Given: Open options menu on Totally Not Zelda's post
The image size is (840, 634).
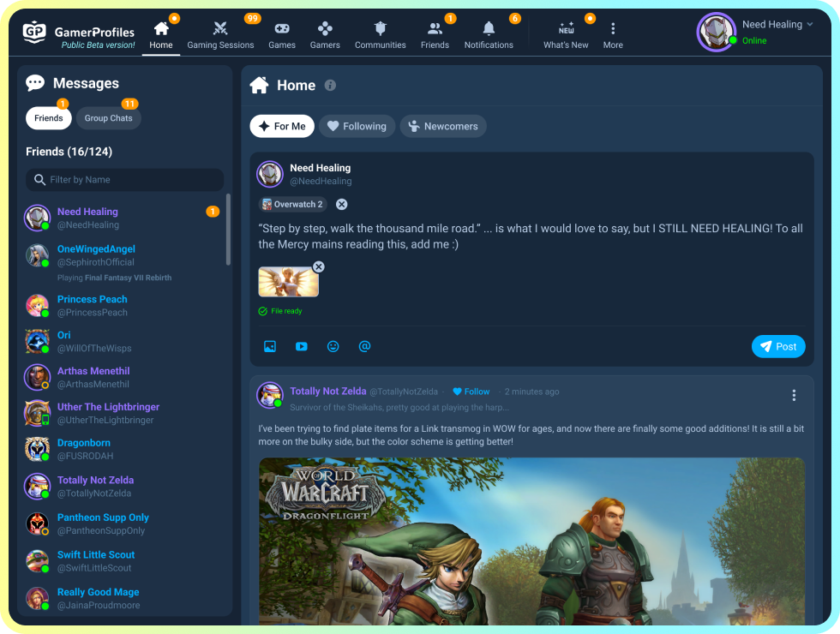Looking at the screenshot, I should tap(794, 395).
